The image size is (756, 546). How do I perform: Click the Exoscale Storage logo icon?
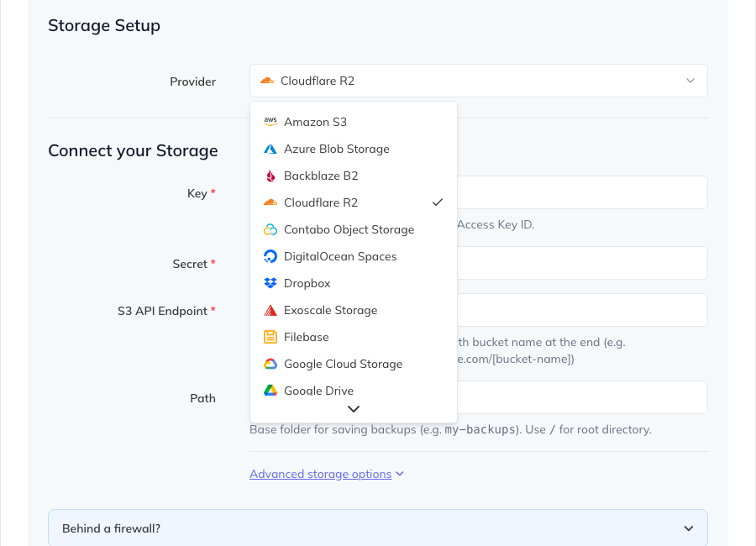coord(270,310)
